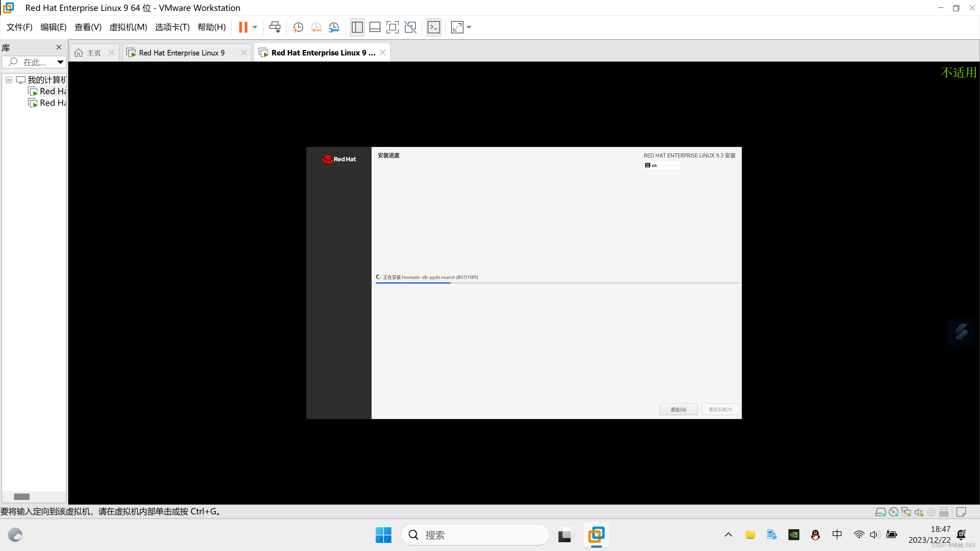This screenshot has width=980, height=551.
Task: Click the 退出(Q) quit button
Action: (678, 409)
